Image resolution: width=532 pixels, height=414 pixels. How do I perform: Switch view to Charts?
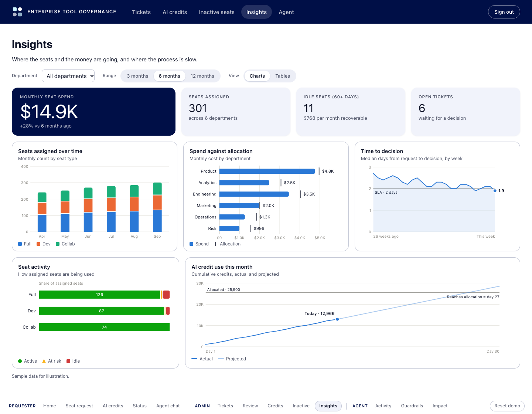[x=257, y=76]
